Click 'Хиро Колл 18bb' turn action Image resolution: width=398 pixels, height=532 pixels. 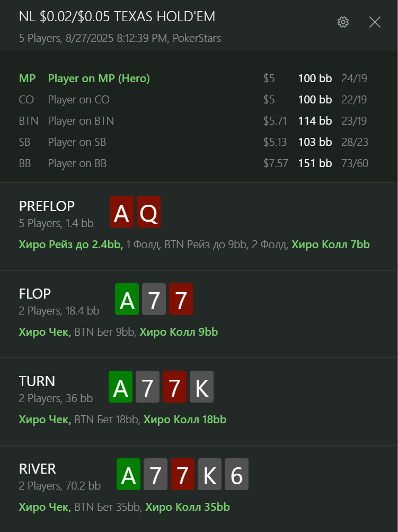185,420
